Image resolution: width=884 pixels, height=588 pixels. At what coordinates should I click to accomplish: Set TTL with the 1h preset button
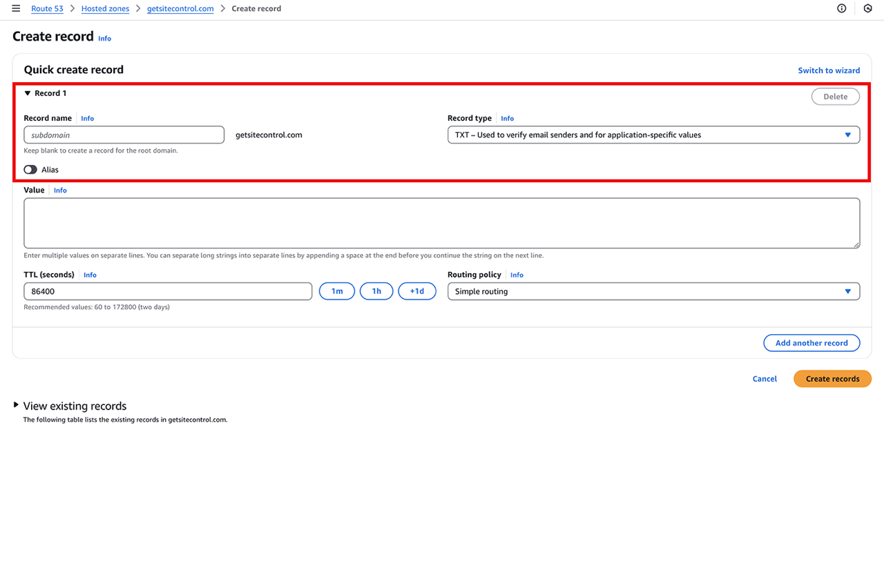click(376, 291)
